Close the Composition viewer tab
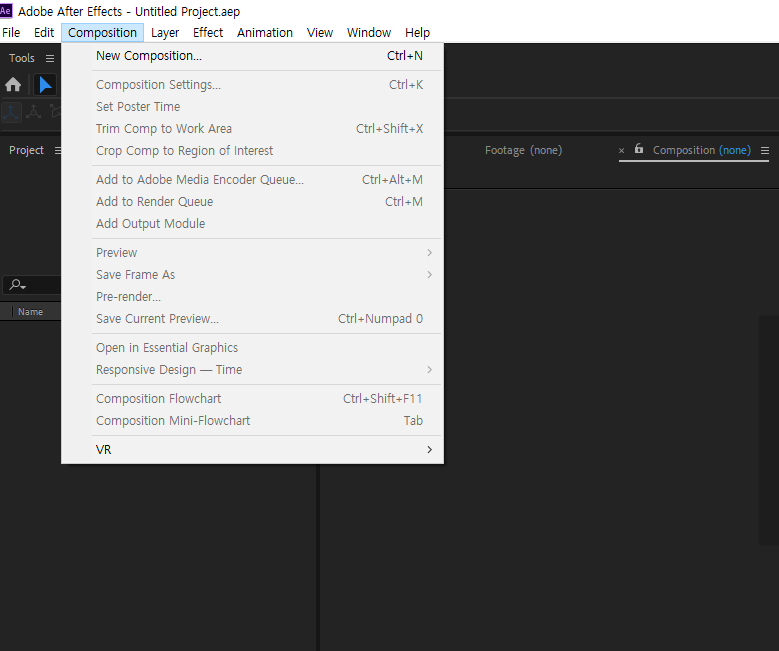 622,151
